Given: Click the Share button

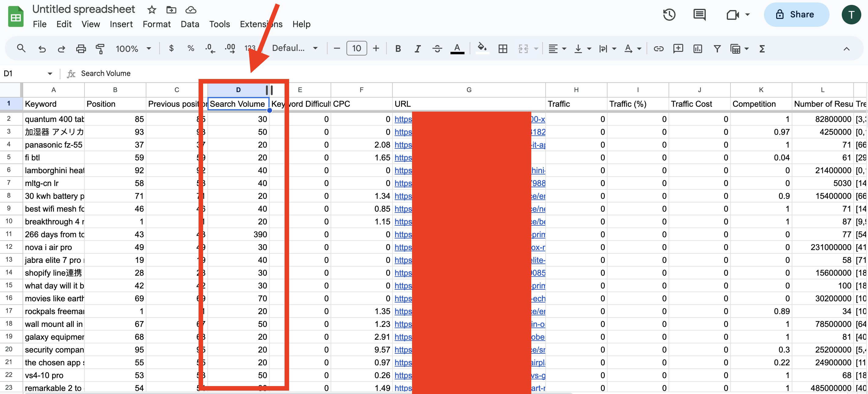Looking at the screenshot, I should coord(796,15).
